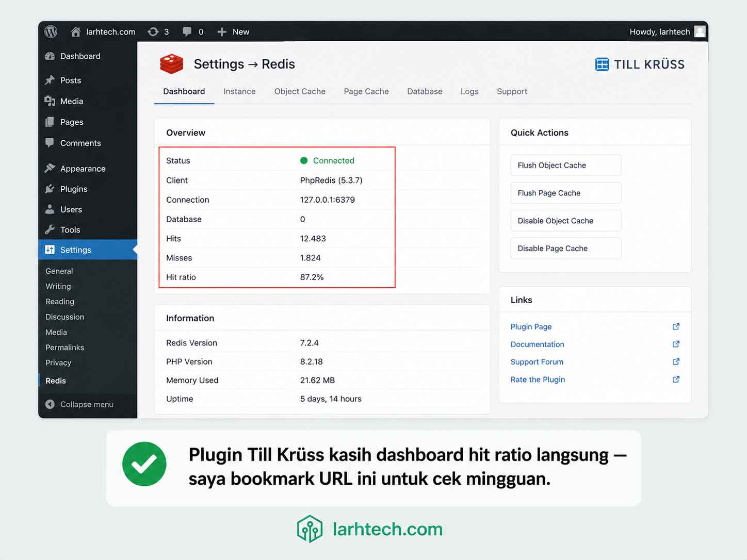
Task: Click the 1.824 misses value
Action: 310,258
